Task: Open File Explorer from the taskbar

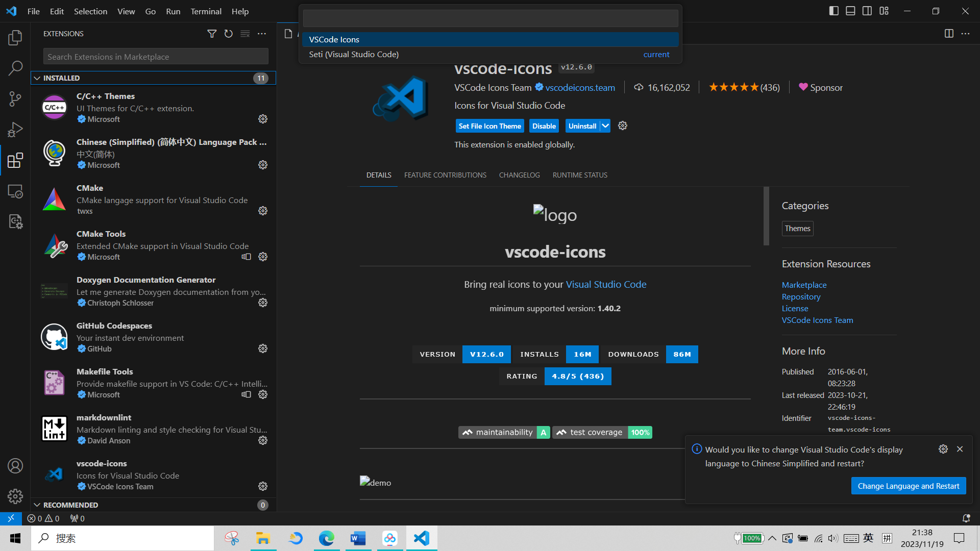Action: click(263, 538)
